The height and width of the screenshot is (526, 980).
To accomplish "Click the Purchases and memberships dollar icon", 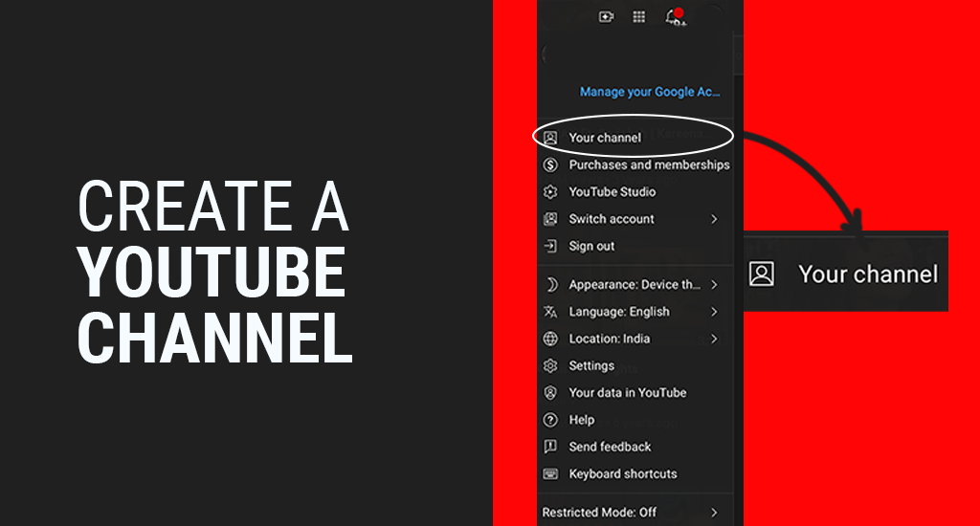I will tap(550, 164).
